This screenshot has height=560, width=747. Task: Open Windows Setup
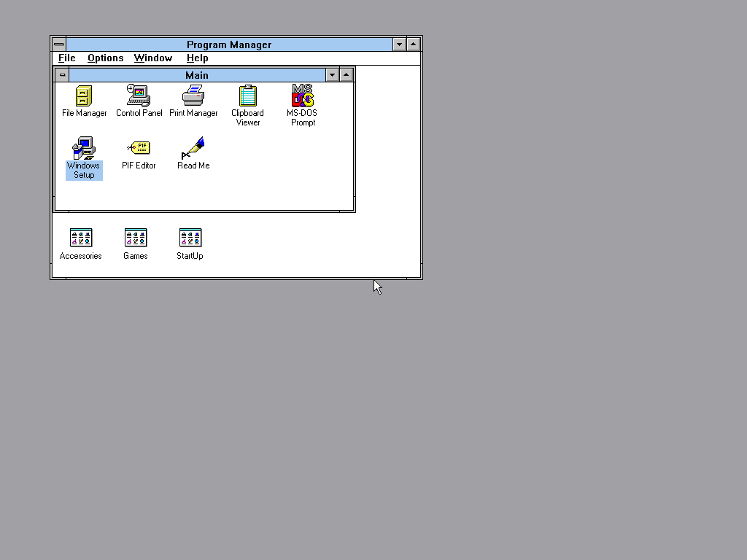click(83, 148)
